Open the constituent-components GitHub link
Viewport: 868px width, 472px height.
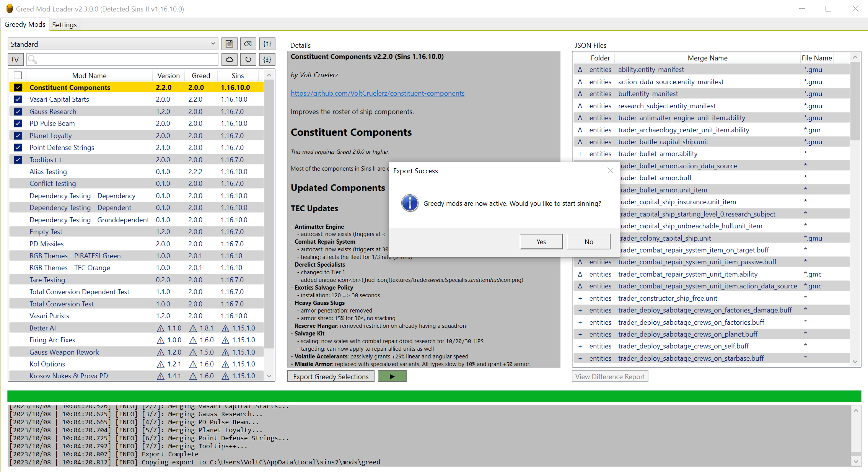click(x=377, y=93)
